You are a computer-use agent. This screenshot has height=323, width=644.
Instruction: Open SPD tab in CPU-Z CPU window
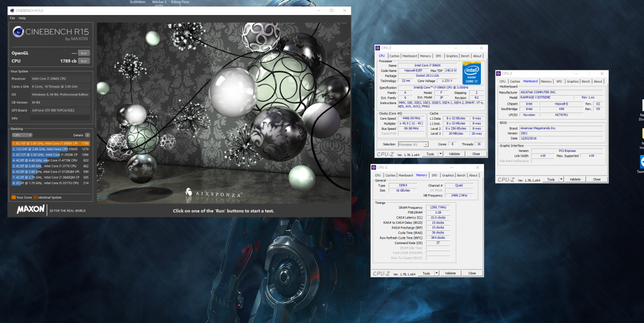tap(438, 56)
